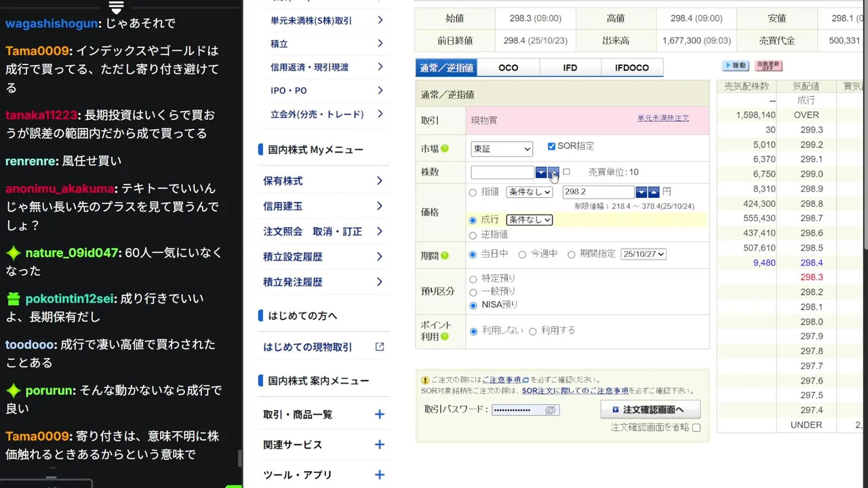Click the 稼動 play button above the order book
The width and height of the screenshot is (868, 488).
(735, 66)
